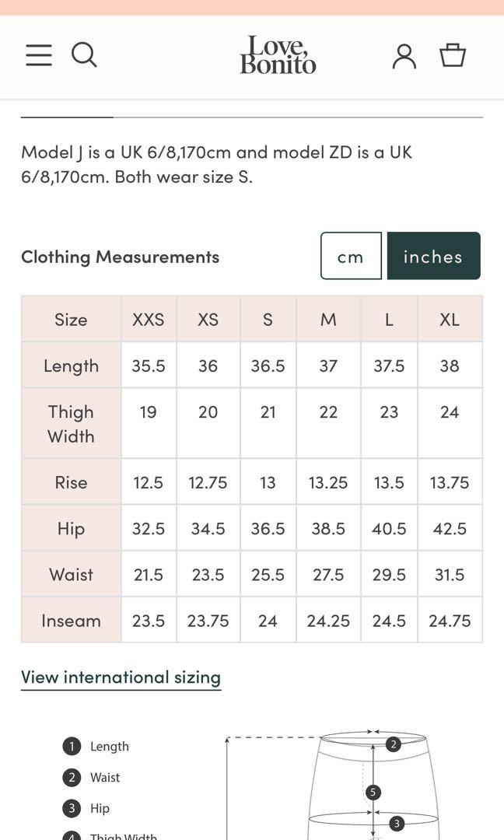Click the number 3 Hip legend marker
The width and height of the screenshot is (504, 840).
tap(72, 809)
